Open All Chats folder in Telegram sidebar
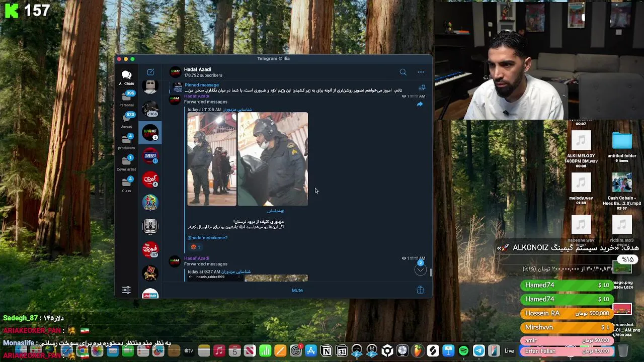 pyautogui.click(x=126, y=77)
